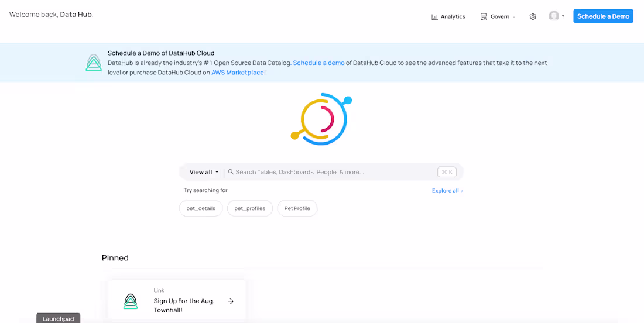
Task: Open the View all filter dropdown
Action: pyautogui.click(x=204, y=172)
